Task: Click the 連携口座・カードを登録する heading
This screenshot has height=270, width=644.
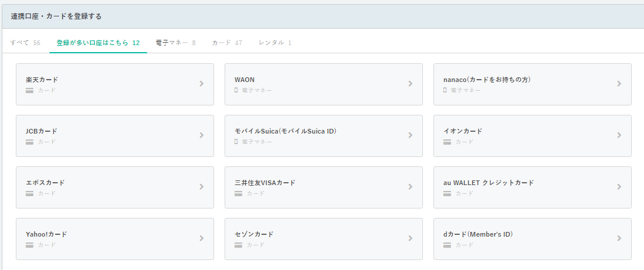Action: (x=56, y=16)
